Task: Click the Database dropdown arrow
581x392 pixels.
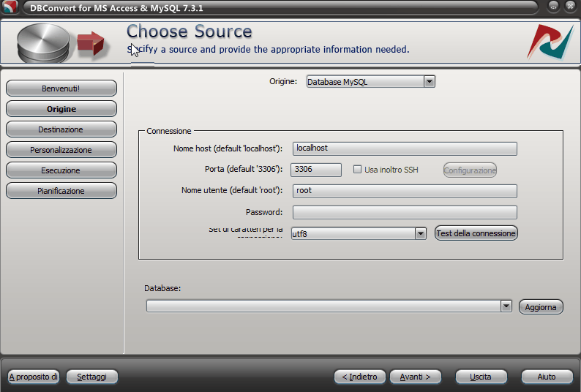Action: point(506,306)
